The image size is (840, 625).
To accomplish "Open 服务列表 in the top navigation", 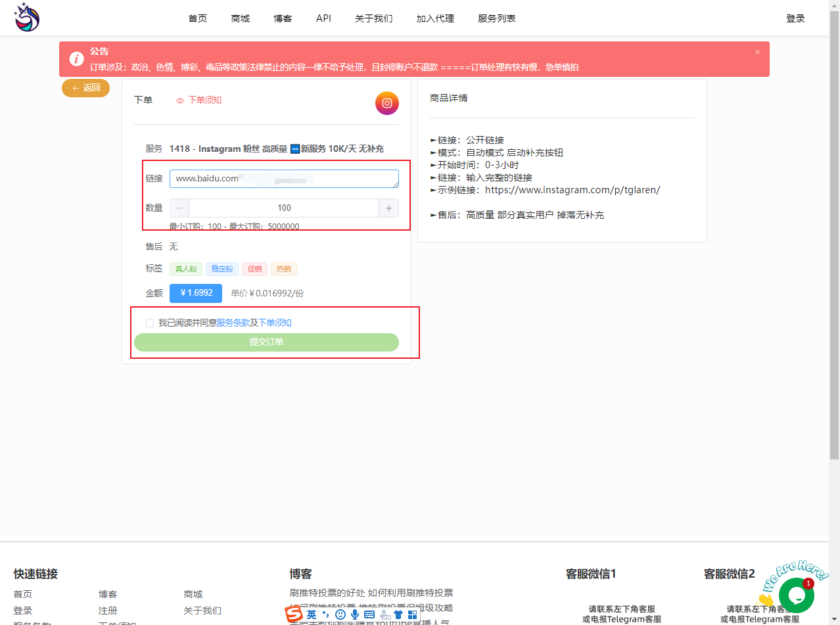I will (497, 18).
